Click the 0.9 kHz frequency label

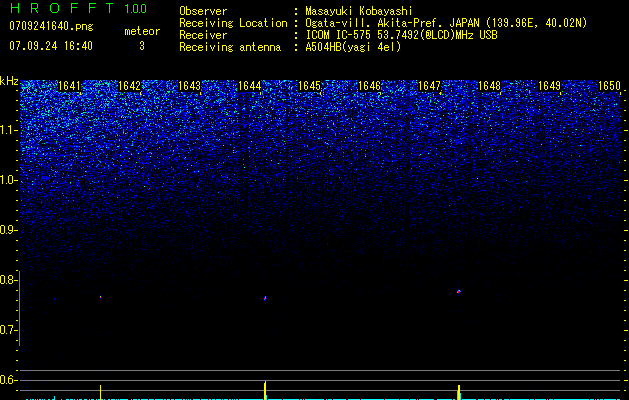pos(8,230)
